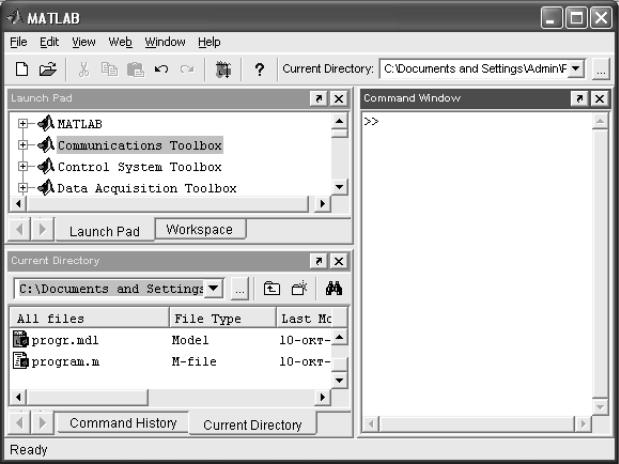Click the program.m M-file icon

pos(20,361)
